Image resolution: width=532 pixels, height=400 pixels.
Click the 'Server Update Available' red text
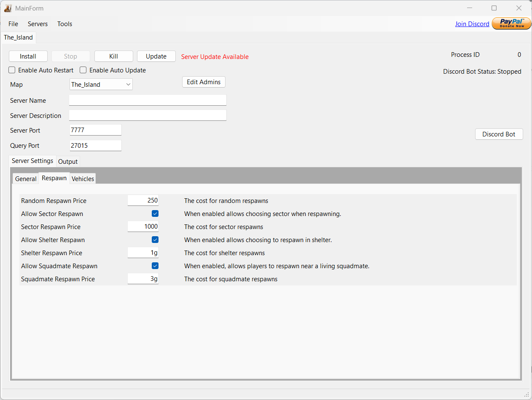click(x=215, y=57)
